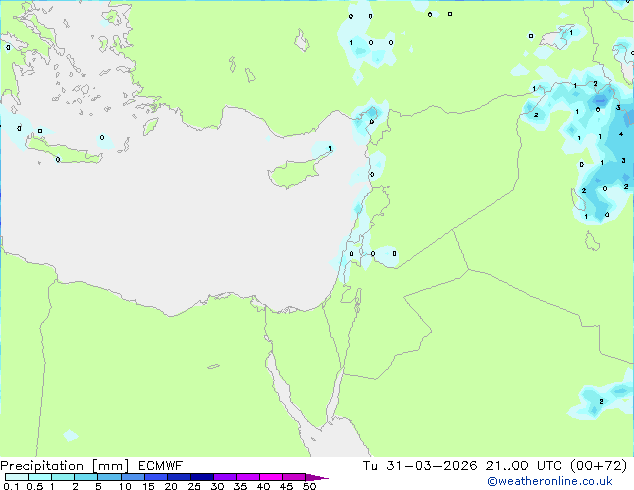This screenshot has height=490, width=634.
Task: Click the legend scale label '10'
Action: [x=125, y=486]
